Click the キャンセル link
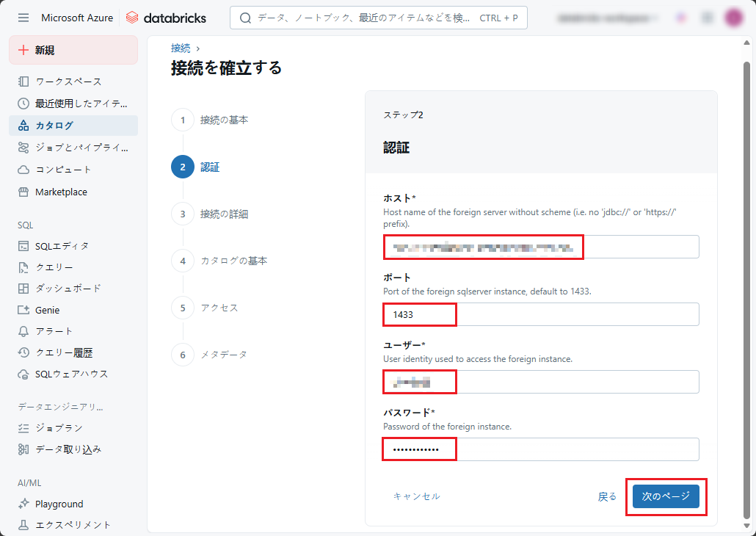 pos(416,497)
